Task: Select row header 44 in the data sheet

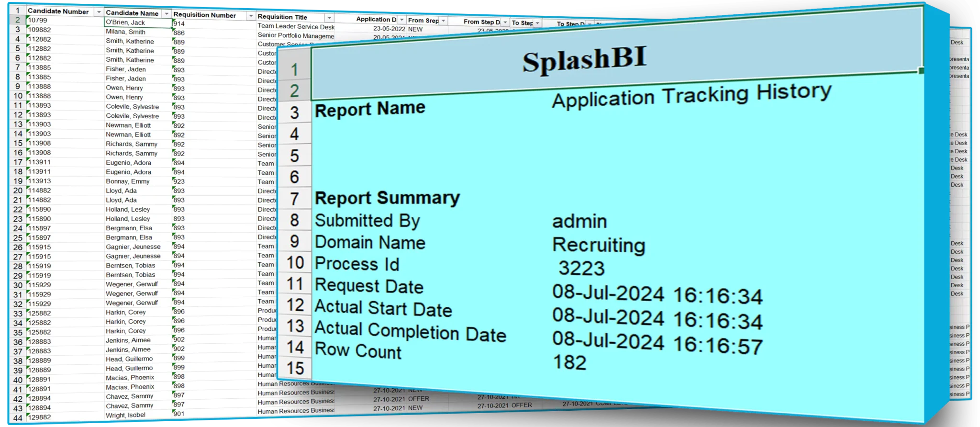Action: (x=18, y=417)
